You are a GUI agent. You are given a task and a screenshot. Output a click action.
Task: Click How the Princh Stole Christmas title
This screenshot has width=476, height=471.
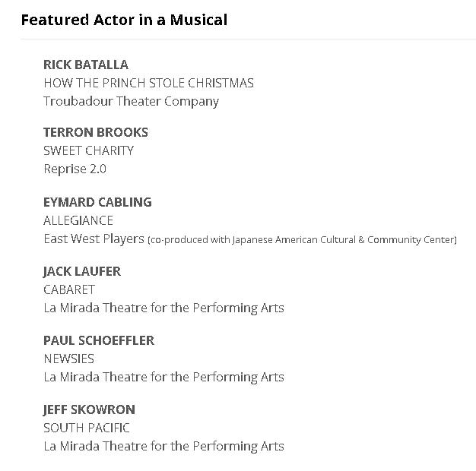point(148,83)
